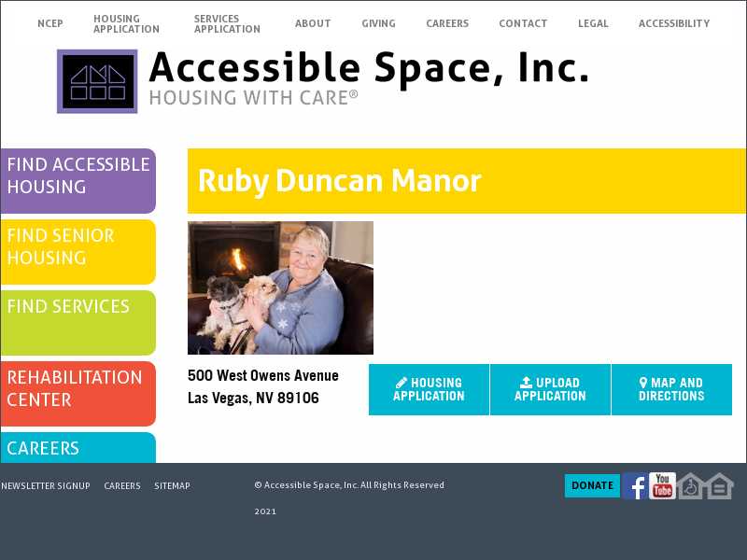The image size is (747, 560).
Task: Click the Accessible Space logo image
Action: point(97,81)
